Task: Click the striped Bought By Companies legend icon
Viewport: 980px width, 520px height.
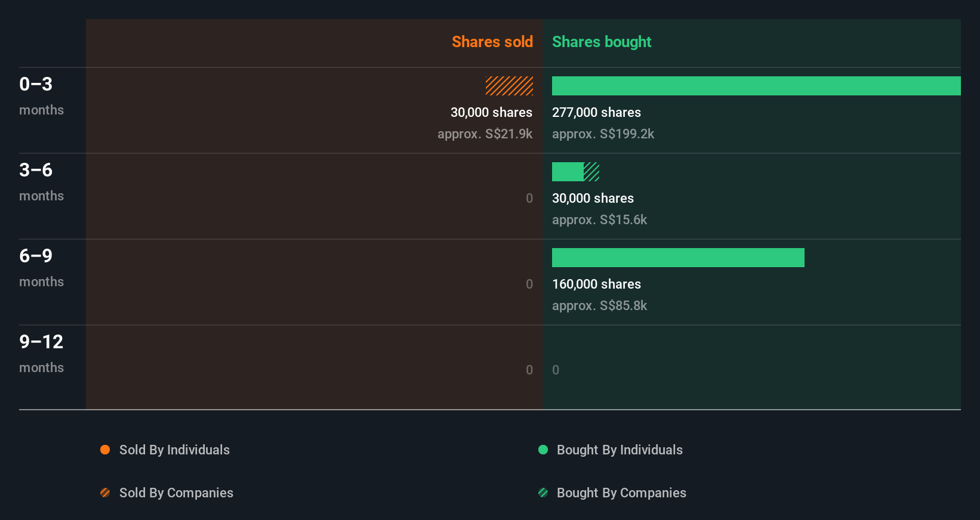Action: coord(543,493)
